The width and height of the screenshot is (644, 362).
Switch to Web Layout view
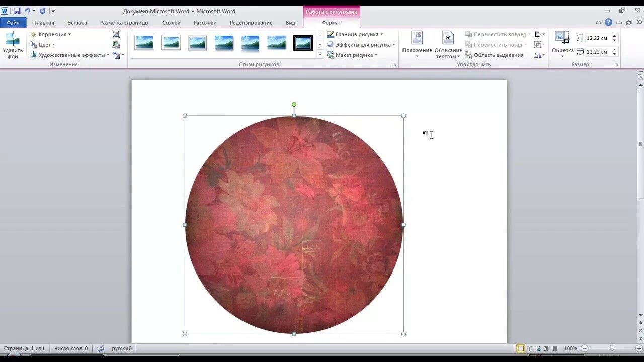(538, 348)
